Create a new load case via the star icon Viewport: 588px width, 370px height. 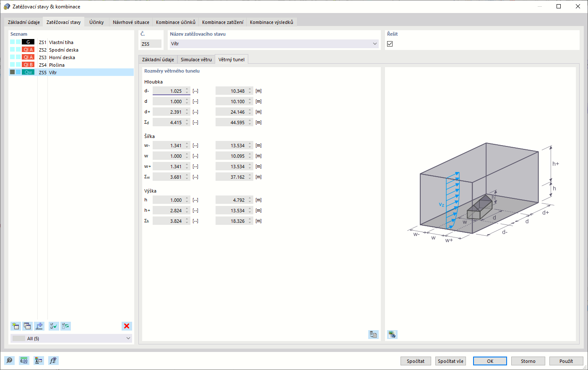click(x=16, y=326)
